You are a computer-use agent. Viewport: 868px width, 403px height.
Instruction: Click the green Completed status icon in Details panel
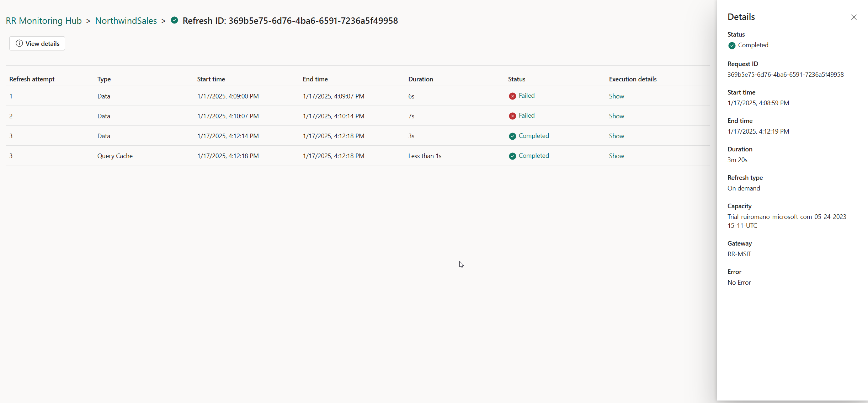(x=732, y=45)
